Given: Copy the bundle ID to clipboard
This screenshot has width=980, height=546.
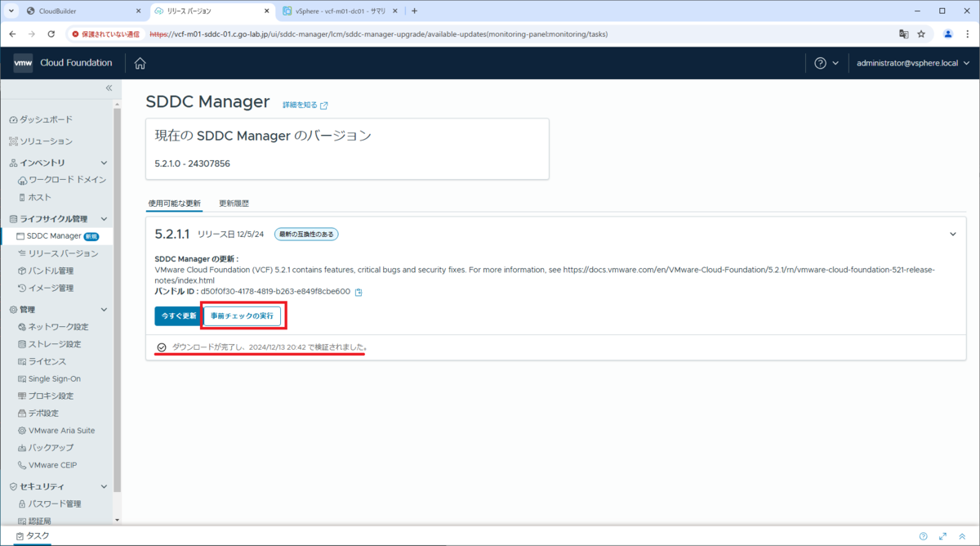Looking at the screenshot, I should pyautogui.click(x=359, y=292).
